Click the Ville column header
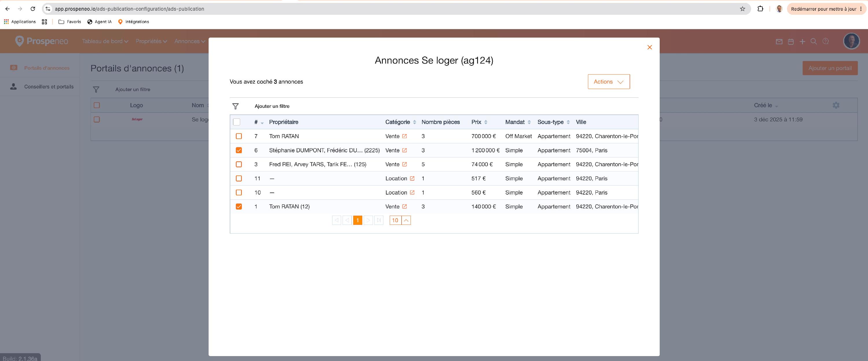The width and height of the screenshot is (868, 361). click(581, 122)
